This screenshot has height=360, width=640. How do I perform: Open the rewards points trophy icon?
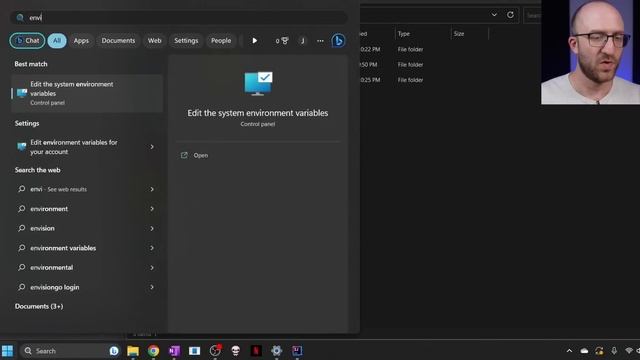(x=282, y=40)
